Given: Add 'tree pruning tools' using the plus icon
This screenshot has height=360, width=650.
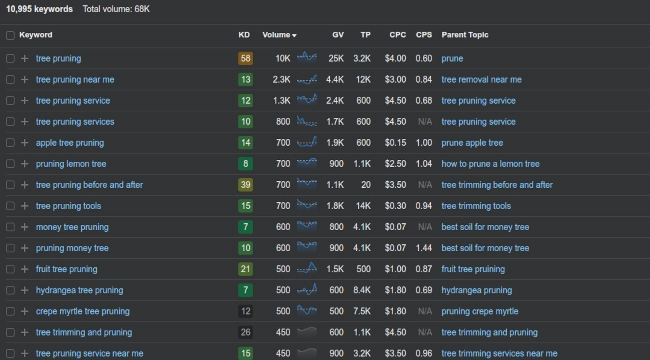Looking at the screenshot, I should coord(24,206).
